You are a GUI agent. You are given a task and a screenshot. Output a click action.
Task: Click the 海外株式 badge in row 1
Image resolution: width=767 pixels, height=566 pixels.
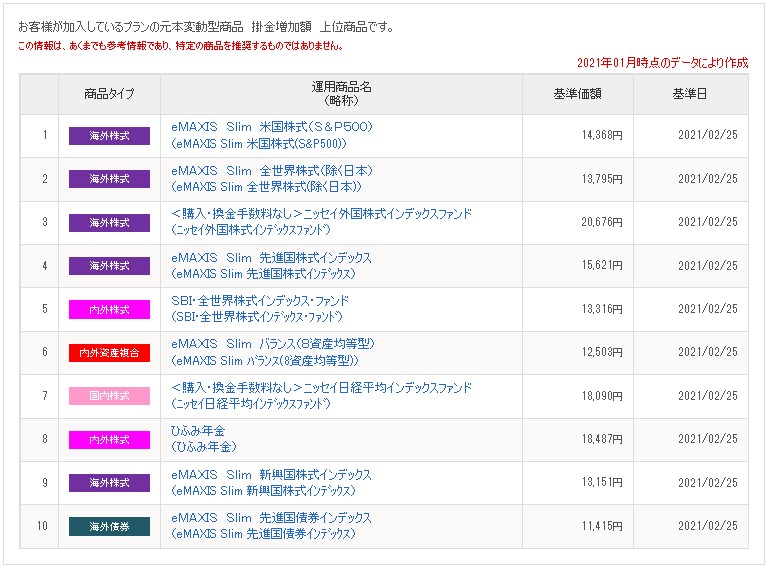coord(109,136)
